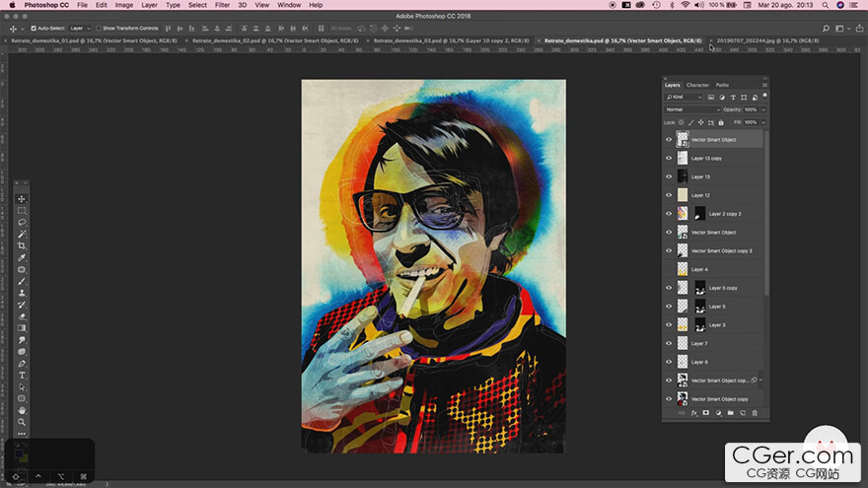
Task: Open the Normal blend mode dropdown
Action: coord(692,109)
